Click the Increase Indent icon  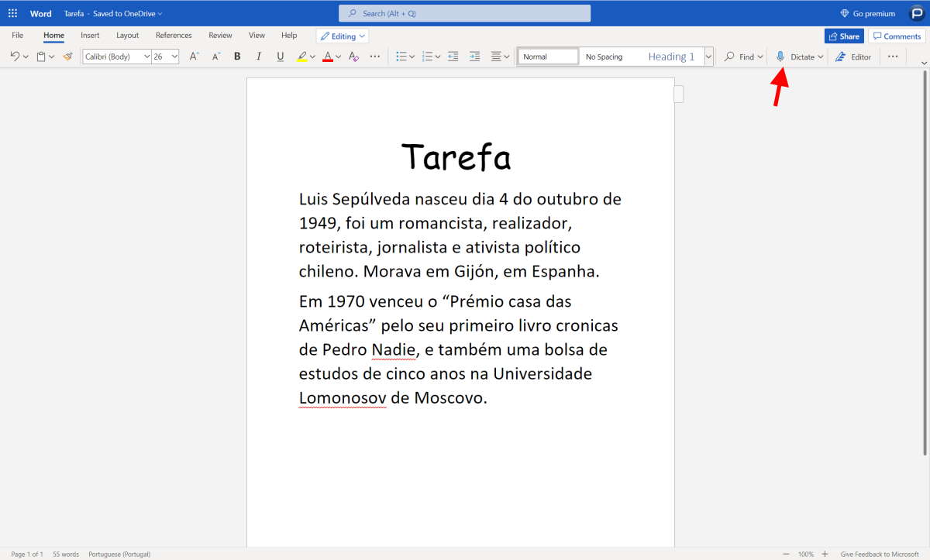click(x=475, y=57)
